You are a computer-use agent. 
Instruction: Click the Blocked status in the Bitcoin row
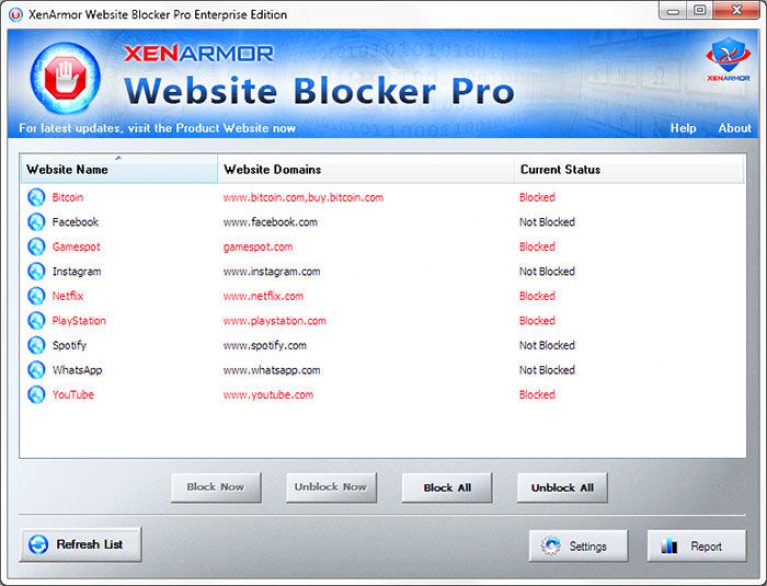537,198
